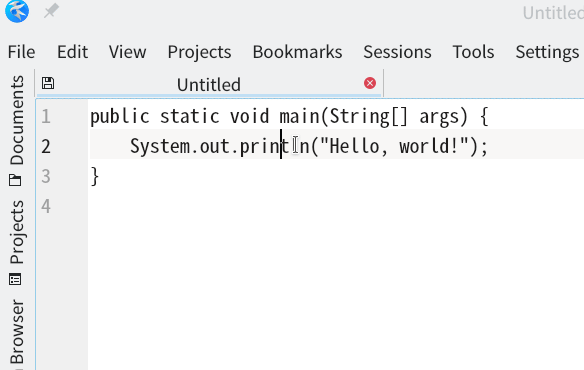Open the Documents sidebar panel
The height and width of the screenshot is (370, 584).
pos(16,130)
